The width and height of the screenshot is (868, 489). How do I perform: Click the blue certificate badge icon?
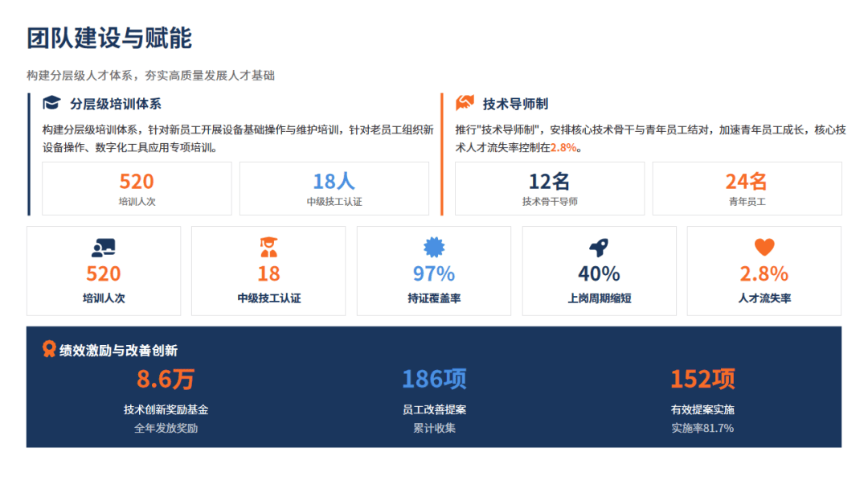pos(434,247)
